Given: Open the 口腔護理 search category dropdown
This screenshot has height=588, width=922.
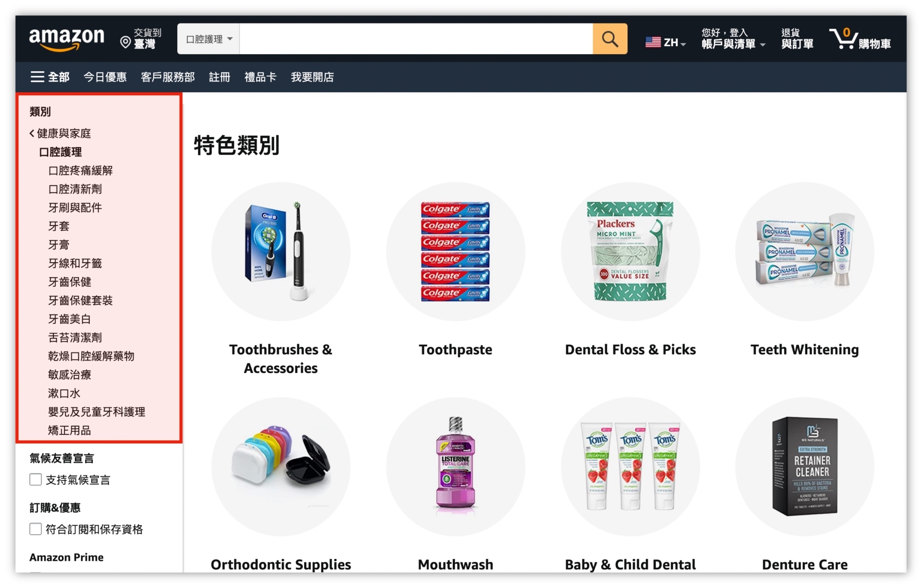Looking at the screenshot, I should tap(208, 39).
